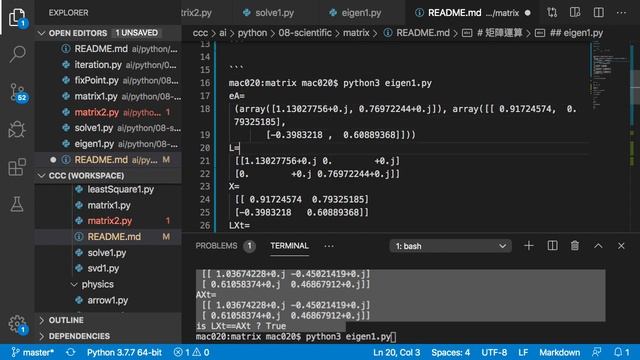Click the feedback icon in status bar

pos(597,352)
